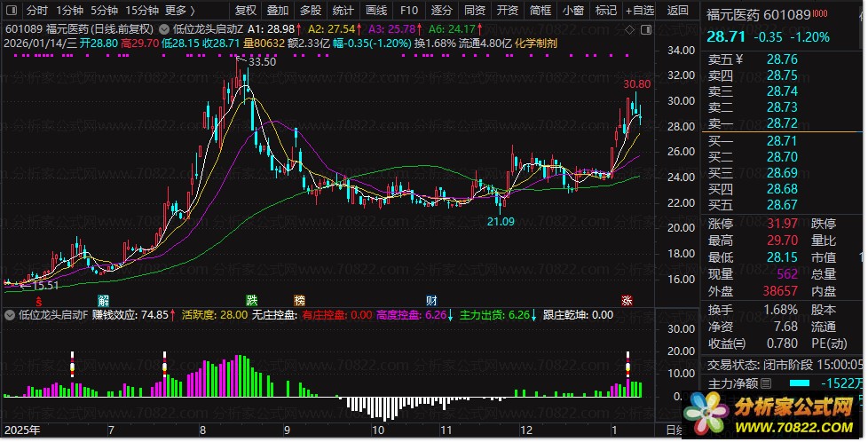The width and height of the screenshot is (868, 442).
Task: Click the 叠加 overlay button
Action: pyautogui.click(x=277, y=10)
